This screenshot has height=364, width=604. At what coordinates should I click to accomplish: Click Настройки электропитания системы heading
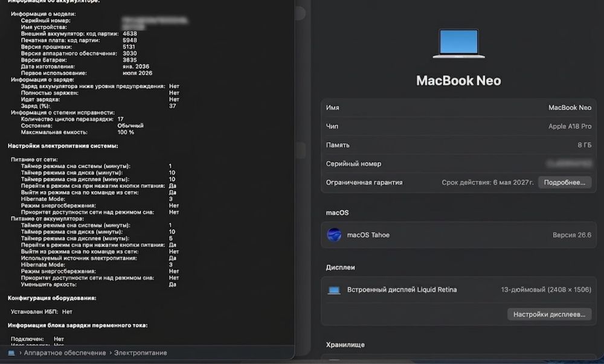pyautogui.click(x=63, y=146)
